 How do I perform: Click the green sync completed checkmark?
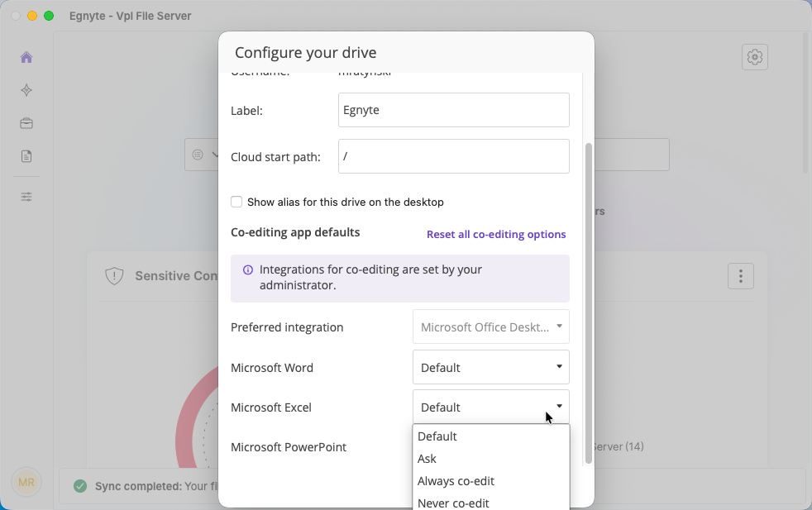80,486
